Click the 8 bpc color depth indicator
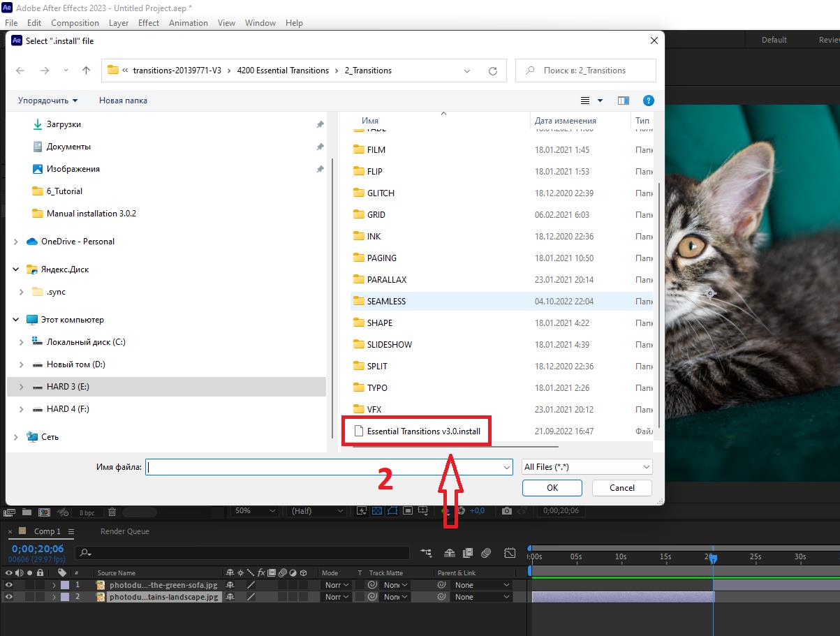Screen dimensions: 840x636 pos(87,512)
